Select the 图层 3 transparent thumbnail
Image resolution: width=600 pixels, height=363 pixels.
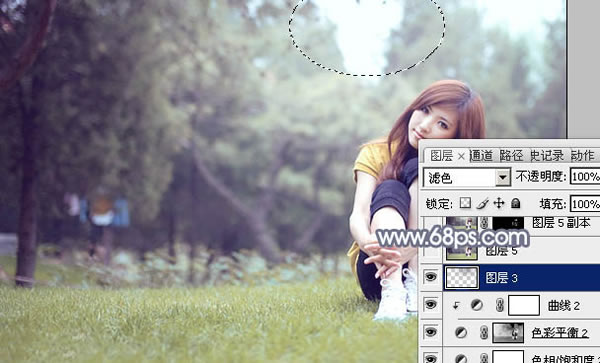(x=461, y=278)
